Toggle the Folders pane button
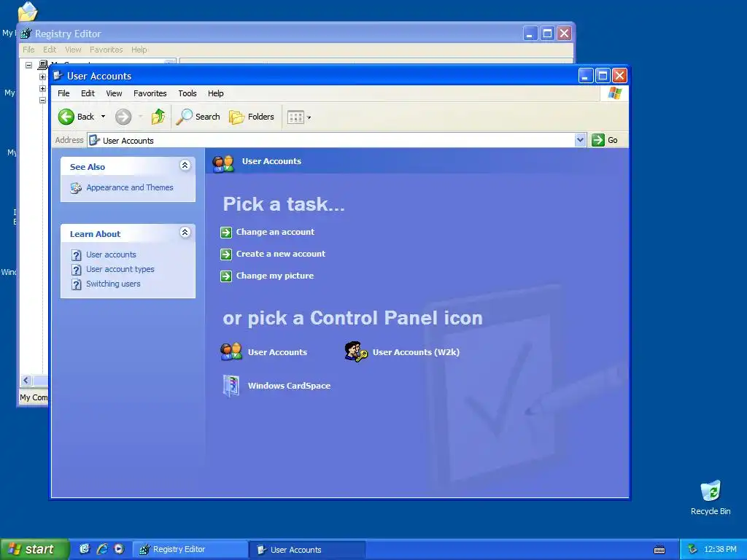This screenshot has height=560, width=747. coord(252,117)
